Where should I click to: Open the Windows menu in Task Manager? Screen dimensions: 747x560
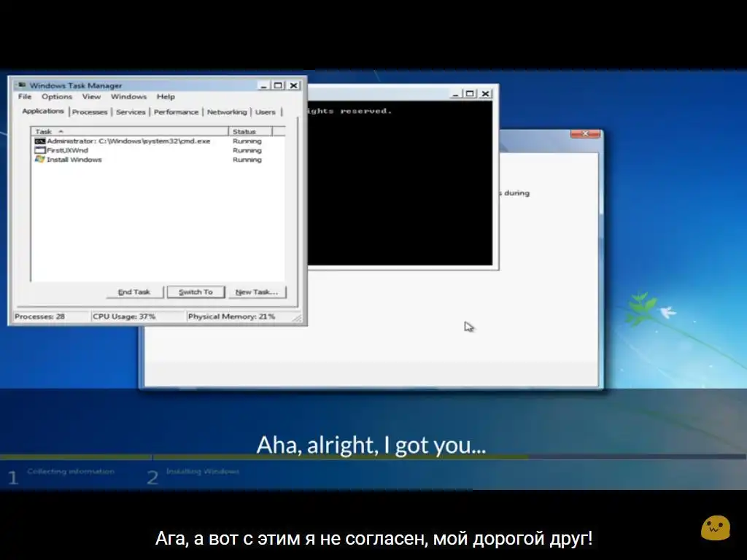tap(128, 97)
